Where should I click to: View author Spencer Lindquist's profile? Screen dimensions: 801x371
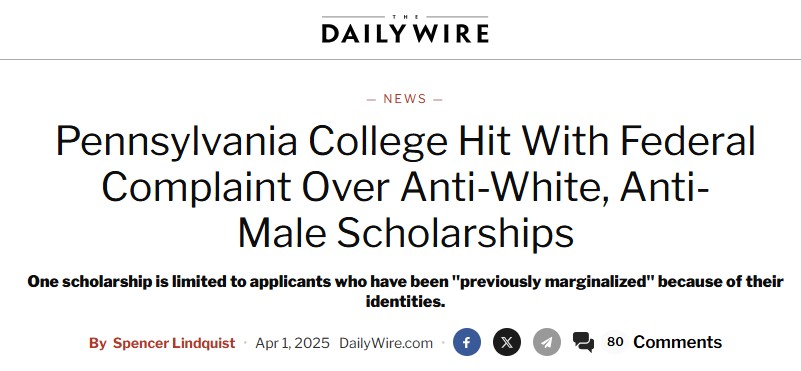[174, 343]
